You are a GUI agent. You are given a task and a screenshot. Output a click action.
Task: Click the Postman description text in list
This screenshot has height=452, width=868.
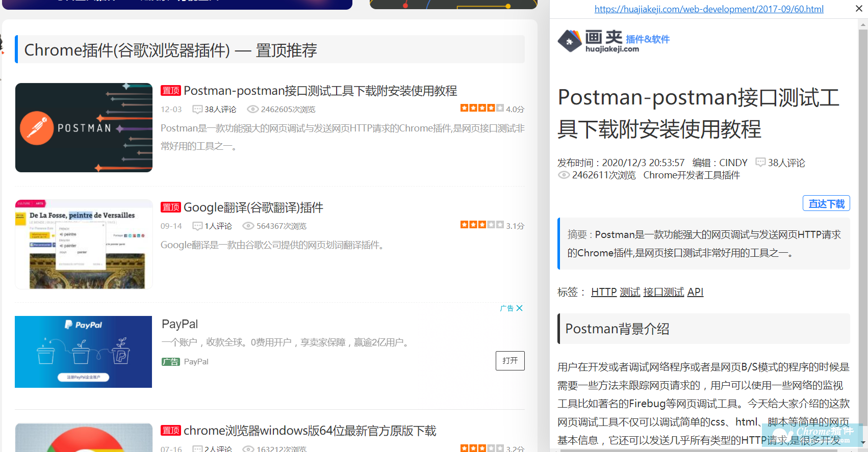(343, 138)
